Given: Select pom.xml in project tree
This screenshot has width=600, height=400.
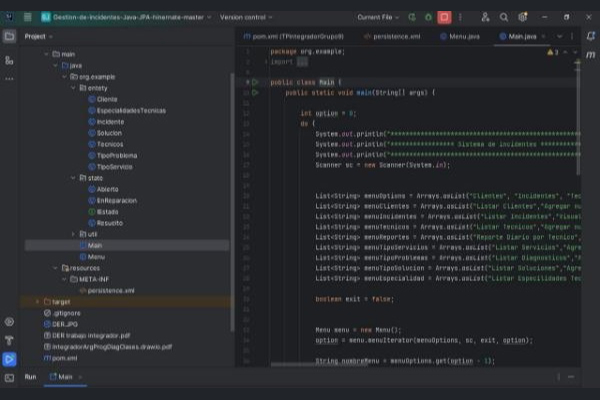Looking at the screenshot, I should coord(64,358).
